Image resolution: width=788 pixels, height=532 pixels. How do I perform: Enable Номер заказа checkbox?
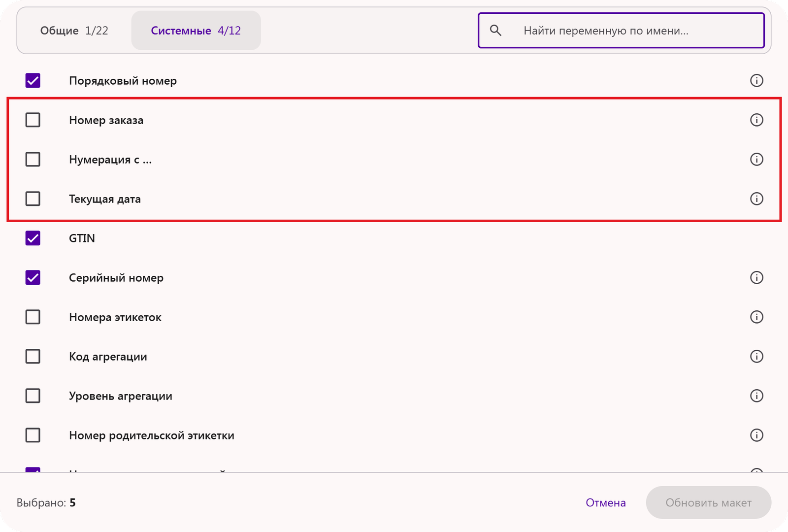point(33,120)
